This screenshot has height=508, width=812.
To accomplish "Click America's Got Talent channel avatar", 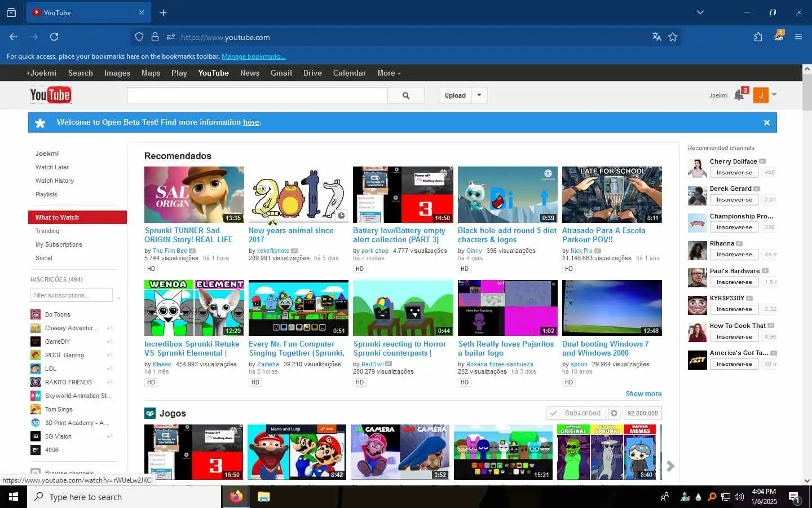I will click(698, 360).
